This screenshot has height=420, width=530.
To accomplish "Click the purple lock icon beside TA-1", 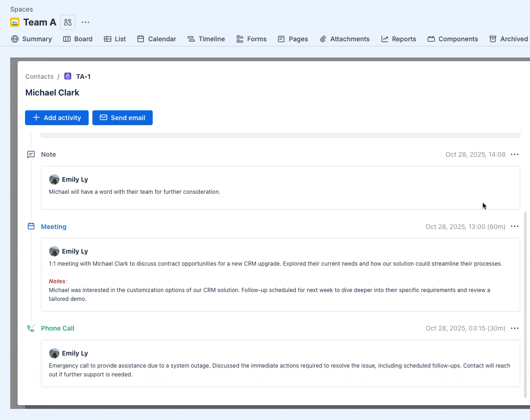I will tap(68, 76).
